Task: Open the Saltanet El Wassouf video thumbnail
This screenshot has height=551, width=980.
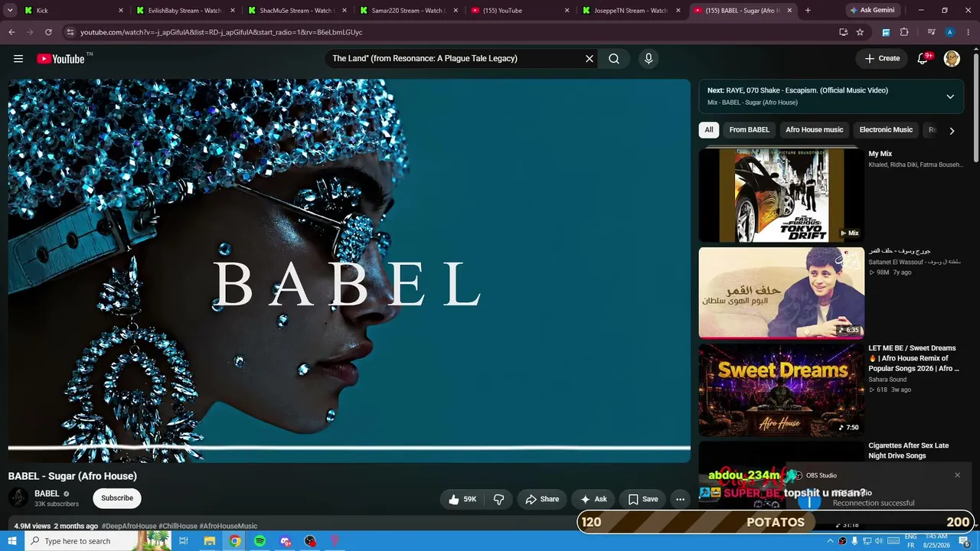Action: tap(781, 292)
